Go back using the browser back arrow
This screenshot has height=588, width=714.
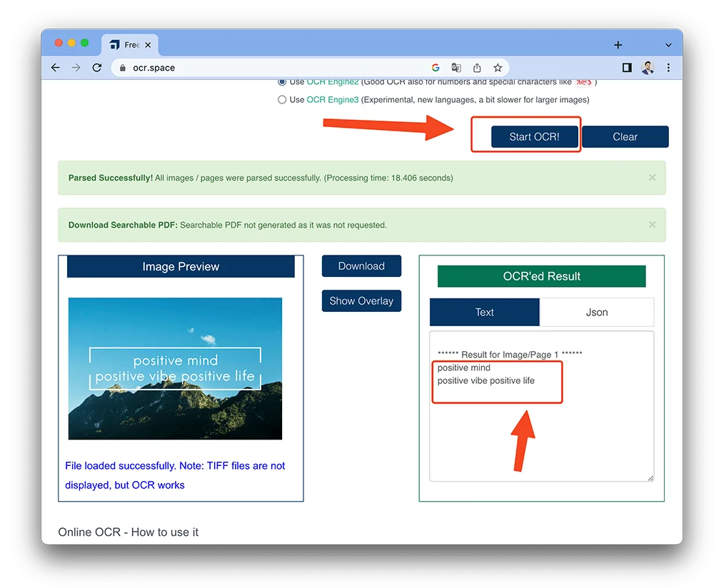(56, 68)
